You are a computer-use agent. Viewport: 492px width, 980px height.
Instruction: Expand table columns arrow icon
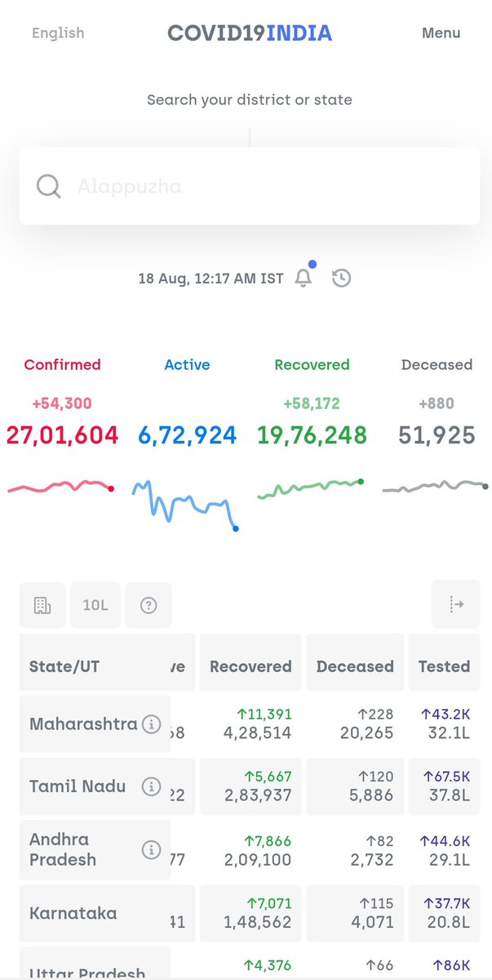coord(456,605)
